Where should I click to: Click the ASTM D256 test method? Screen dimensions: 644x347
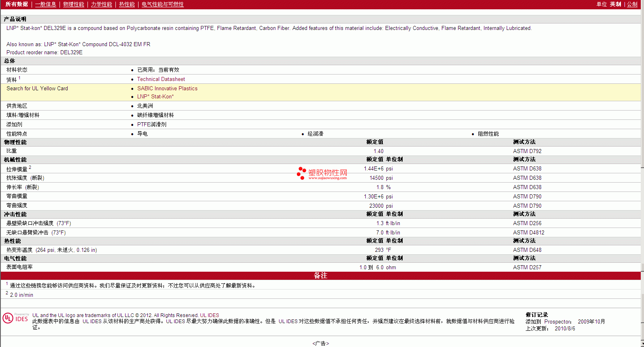point(527,224)
